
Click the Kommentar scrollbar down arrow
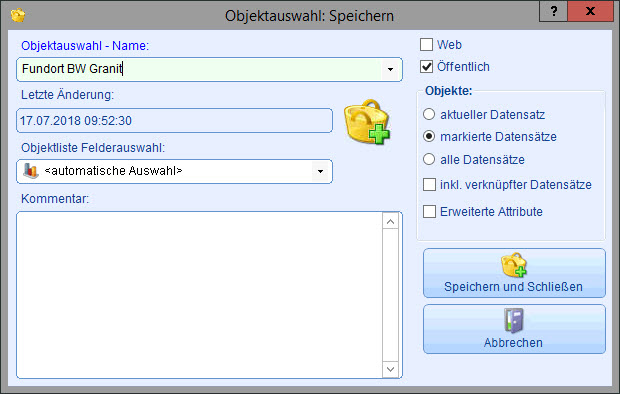(x=390, y=369)
